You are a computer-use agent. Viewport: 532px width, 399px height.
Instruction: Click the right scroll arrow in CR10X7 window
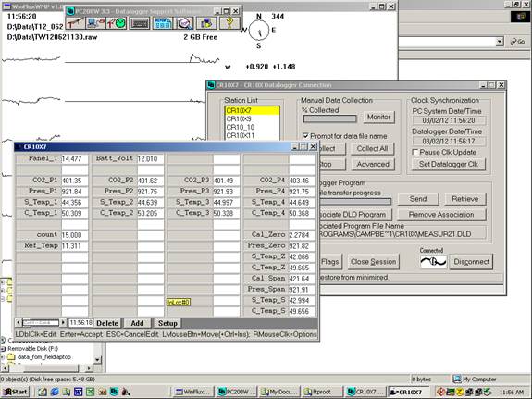[63, 322]
